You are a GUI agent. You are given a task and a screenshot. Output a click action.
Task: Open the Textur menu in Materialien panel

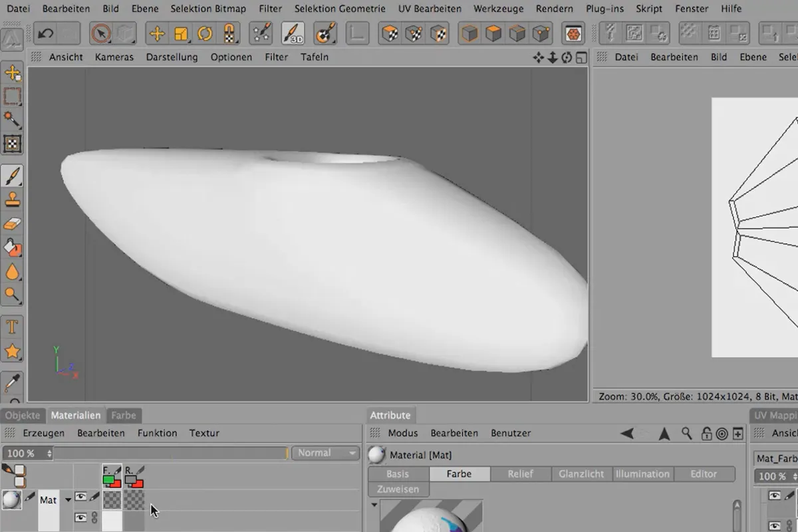pyautogui.click(x=204, y=433)
